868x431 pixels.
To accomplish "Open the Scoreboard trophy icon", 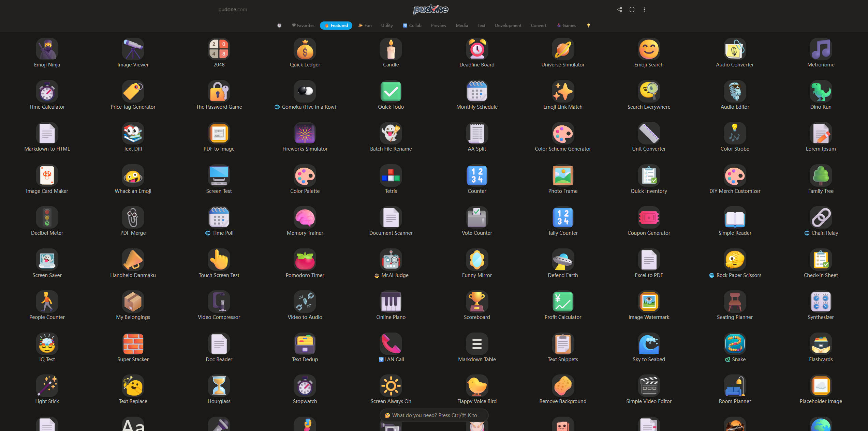I will pos(477,302).
